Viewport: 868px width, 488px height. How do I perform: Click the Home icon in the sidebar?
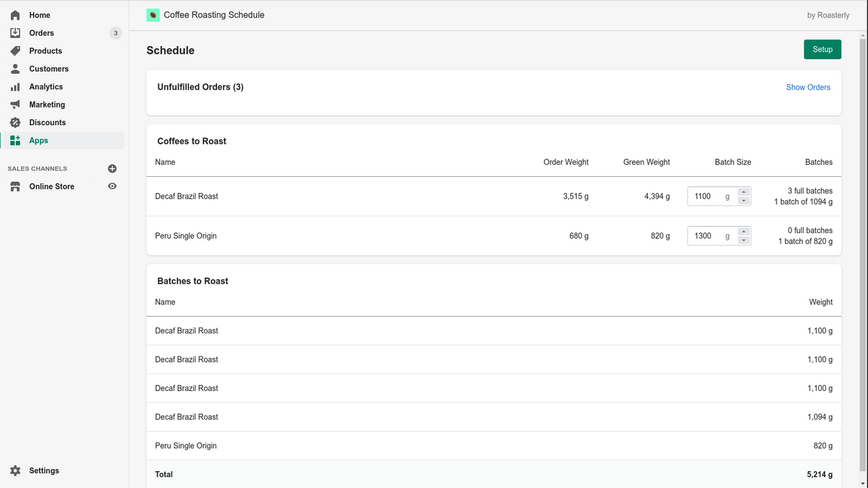15,14
